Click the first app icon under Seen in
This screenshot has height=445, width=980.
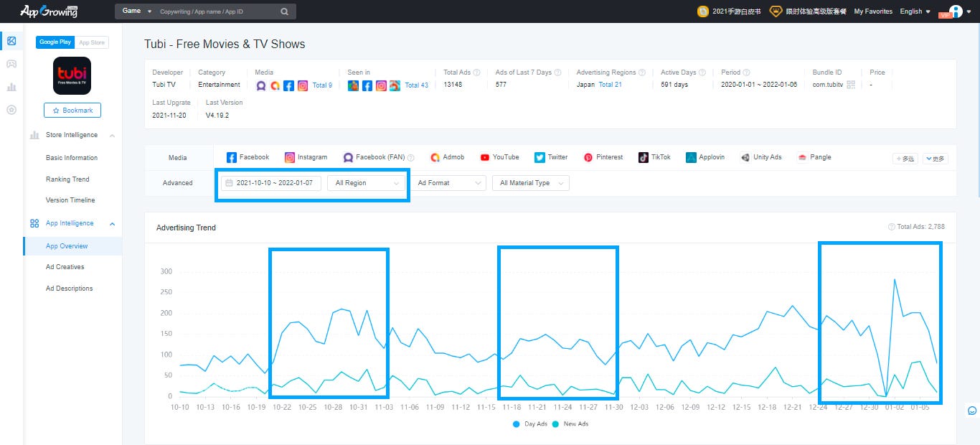[x=354, y=85]
